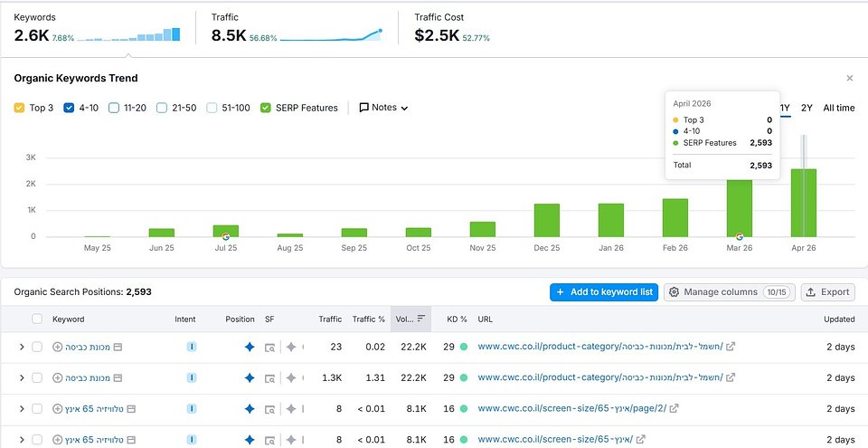868x448 pixels.
Task: Click the AI overview position star in the third row
Action: click(250, 408)
